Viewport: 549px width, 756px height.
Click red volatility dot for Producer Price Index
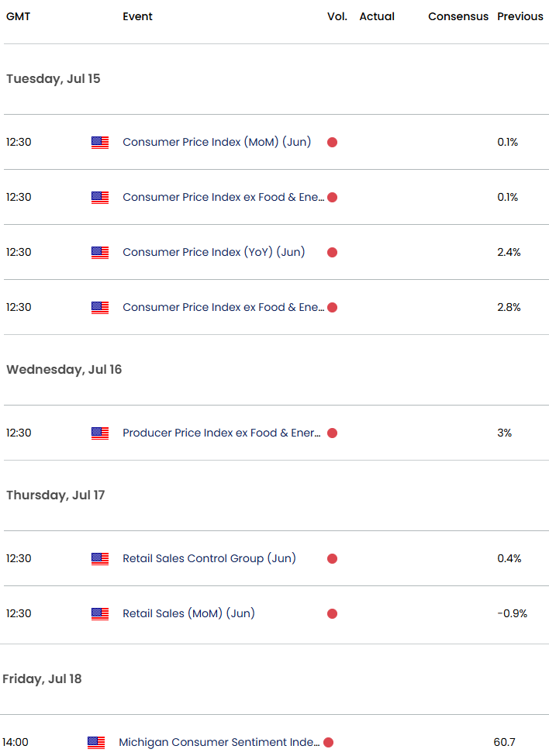332,433
